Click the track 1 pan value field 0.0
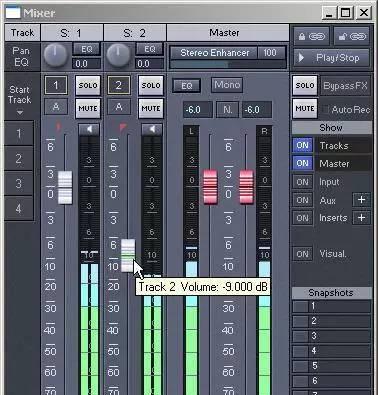Viewport: 378px width, 395px height. [x=86, y=64]
